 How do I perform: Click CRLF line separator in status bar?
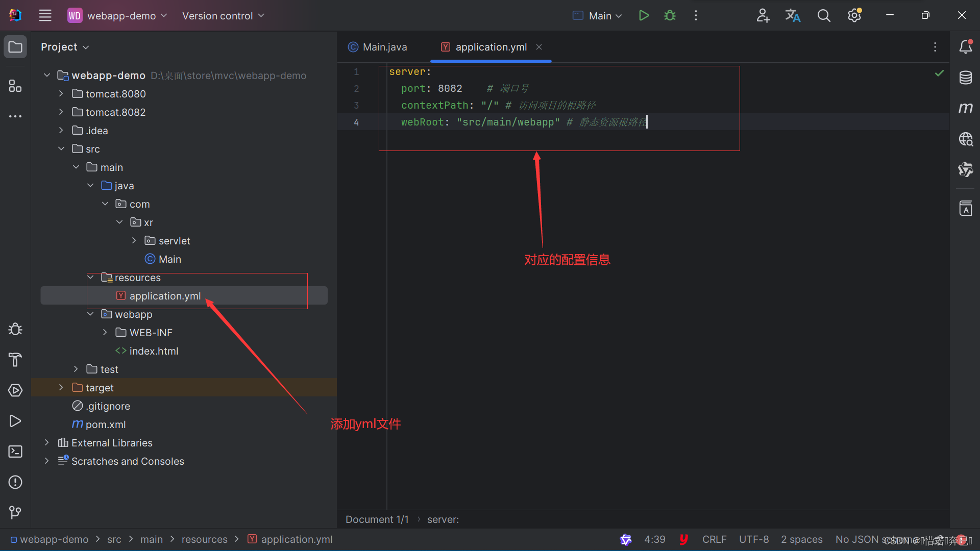click(714, 539)
